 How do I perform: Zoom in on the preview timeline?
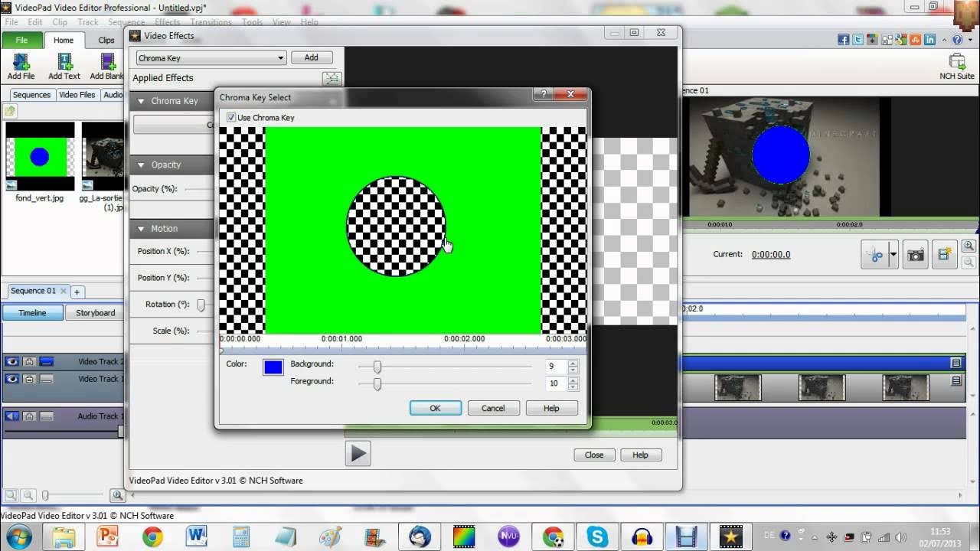(x=969, y=246)
